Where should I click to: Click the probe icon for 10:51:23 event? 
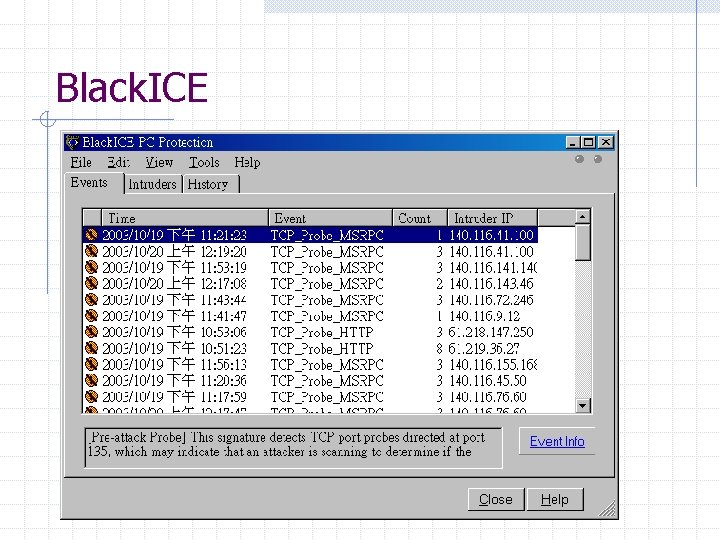[x=91, y=348]
